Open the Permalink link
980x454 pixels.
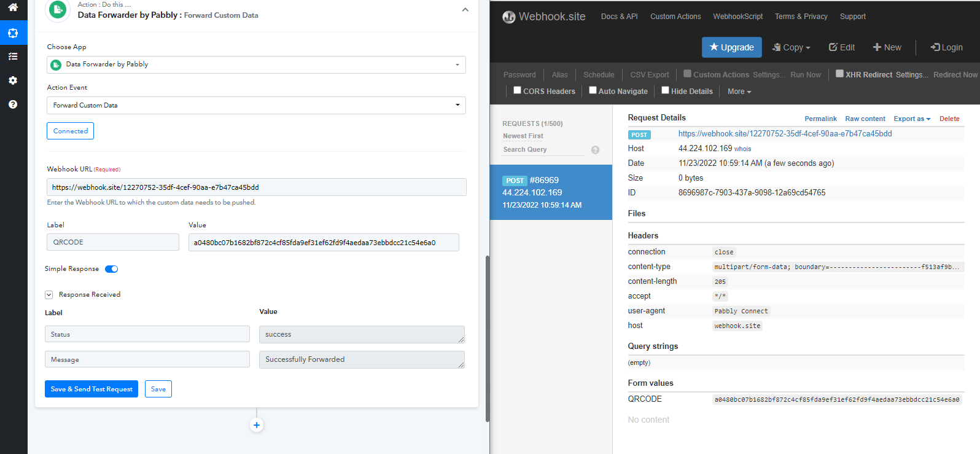click(820, 119)
